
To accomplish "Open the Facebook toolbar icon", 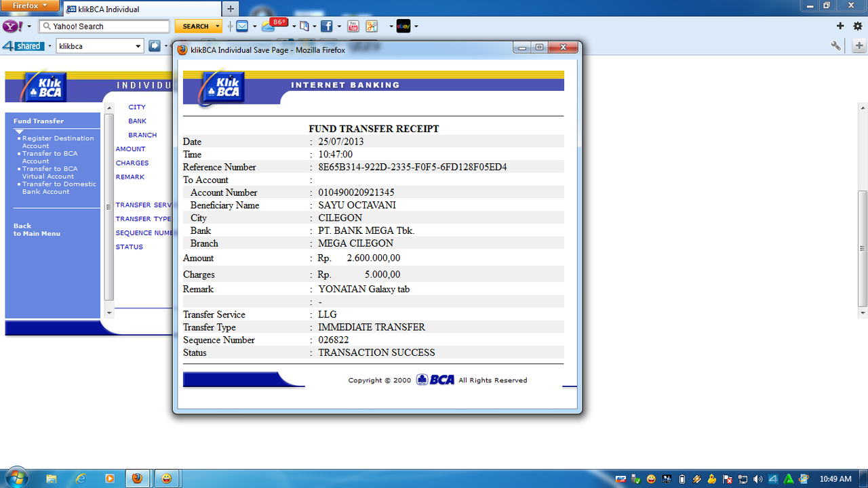I will click(326, 26).
